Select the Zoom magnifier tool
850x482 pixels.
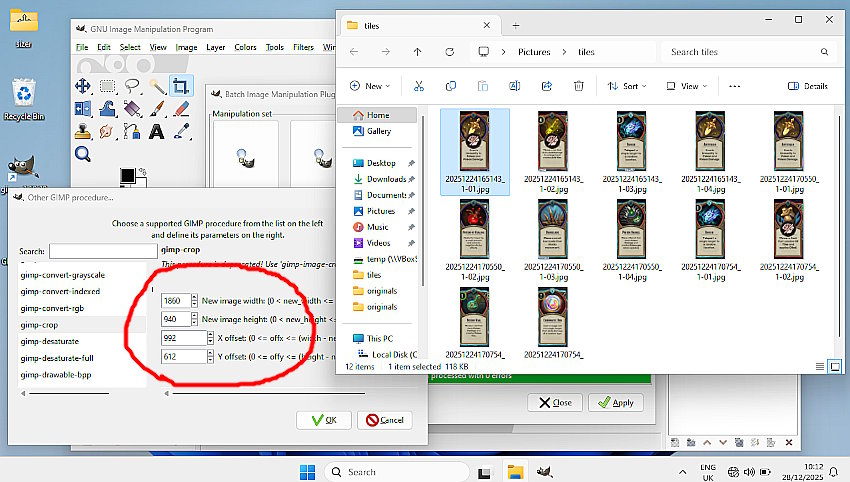coord(82,154)
